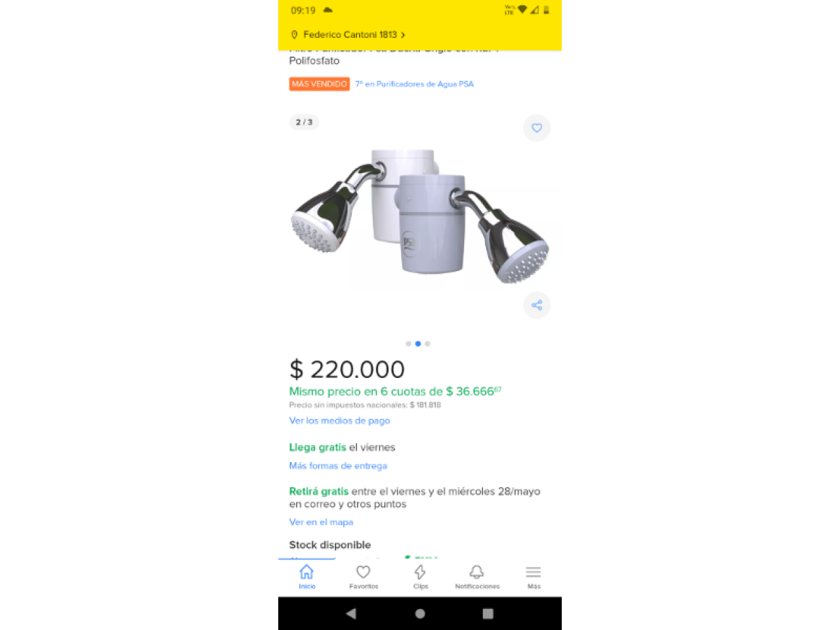Open Más formas de entrega link
Viewport: 840px width, 630px height.
click(x=338, y=466)
